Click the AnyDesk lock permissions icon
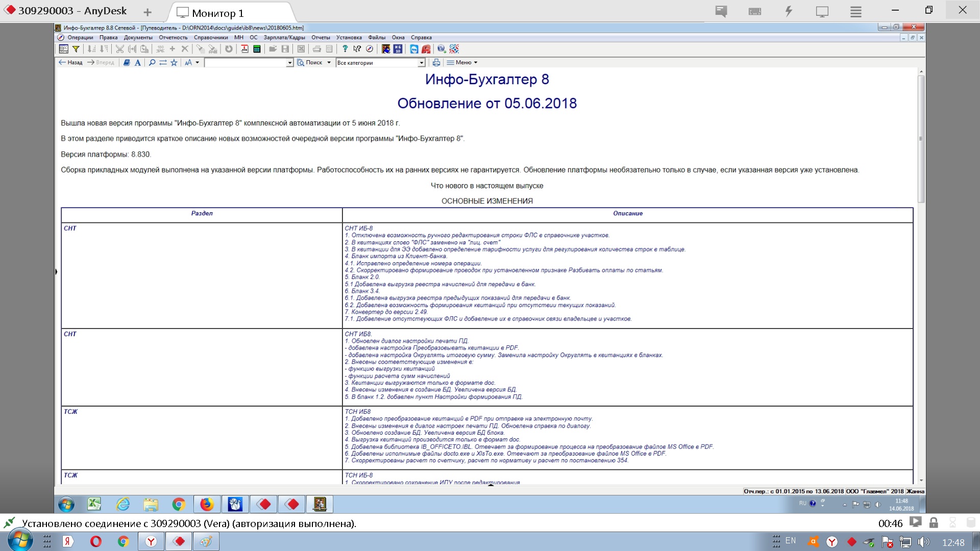This screenshot has height=551, width=980. pyautogui.click(x=934, y=523)
